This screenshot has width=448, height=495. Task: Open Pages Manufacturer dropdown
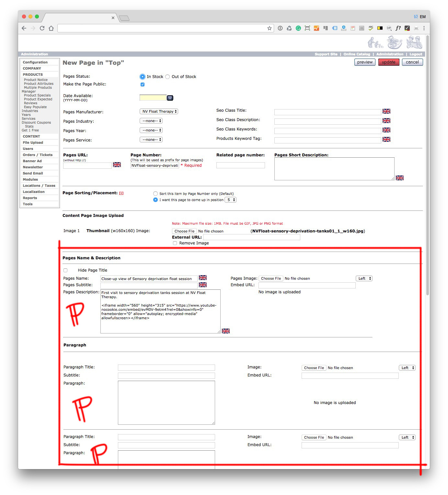(159, 111)
